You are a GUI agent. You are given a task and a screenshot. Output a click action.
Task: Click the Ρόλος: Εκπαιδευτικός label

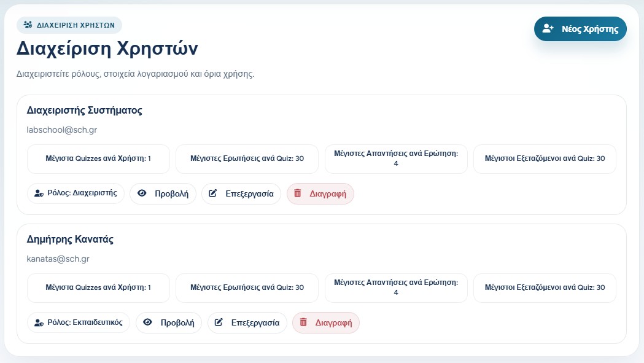pyautogui.click(x=85, y=322)
